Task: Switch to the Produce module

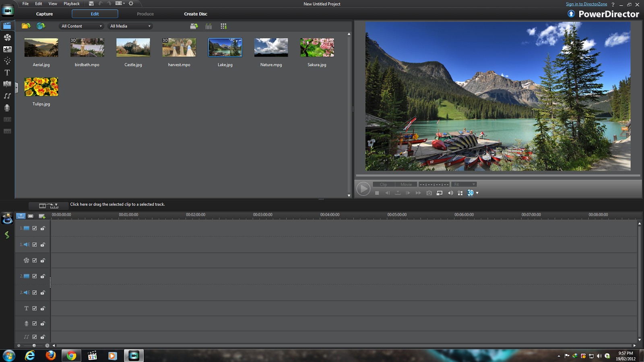Action: (145, 14)
